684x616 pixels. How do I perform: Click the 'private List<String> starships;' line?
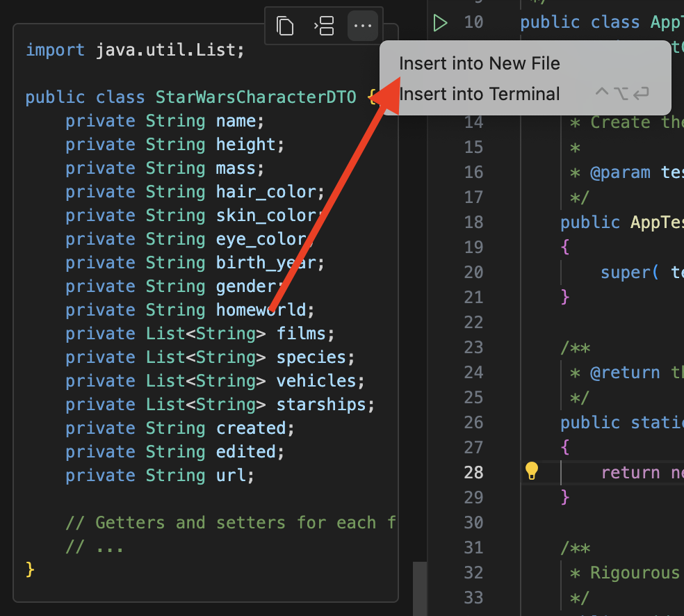coord(220,405)
